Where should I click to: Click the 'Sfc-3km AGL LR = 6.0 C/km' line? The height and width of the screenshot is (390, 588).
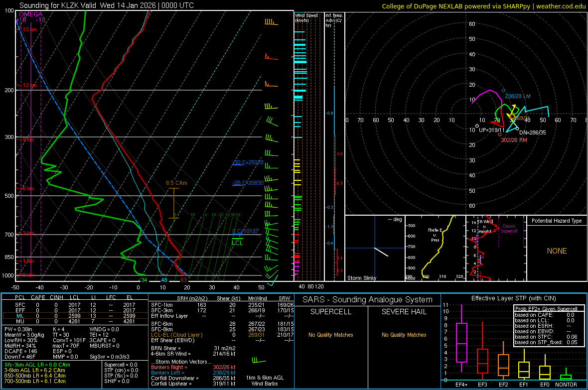click(x=37, y=365)
